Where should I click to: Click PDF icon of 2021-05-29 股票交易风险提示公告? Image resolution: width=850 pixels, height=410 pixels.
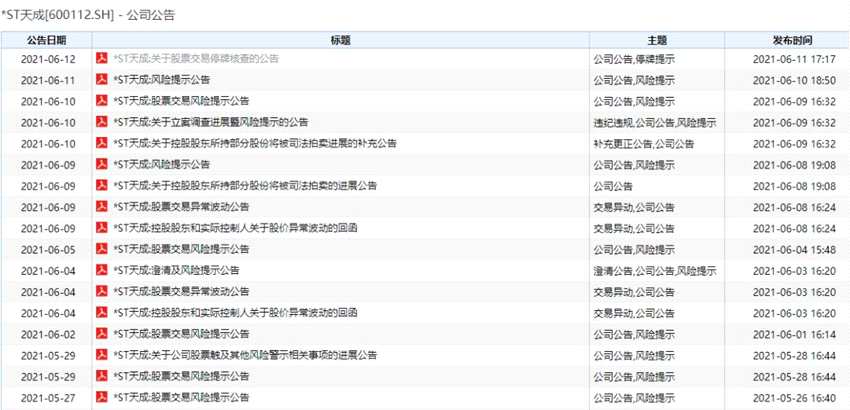(x=102, y=376)
